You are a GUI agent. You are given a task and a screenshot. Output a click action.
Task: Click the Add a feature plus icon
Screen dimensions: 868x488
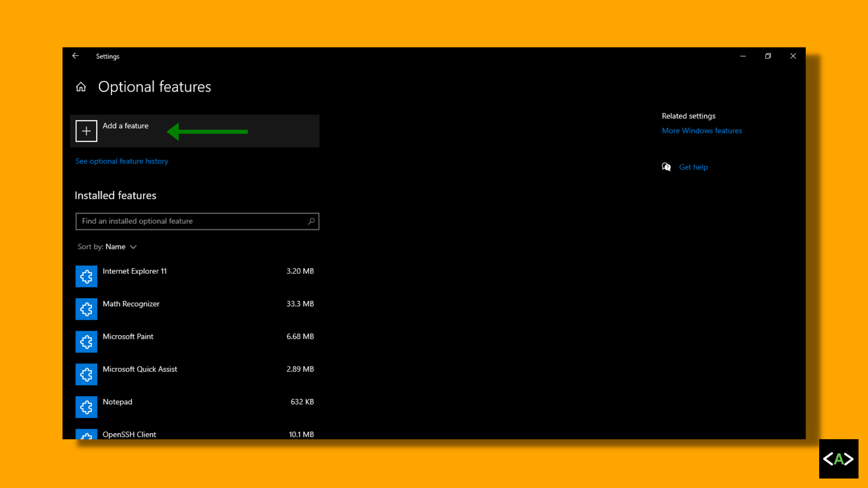click(x=86, y=131)
